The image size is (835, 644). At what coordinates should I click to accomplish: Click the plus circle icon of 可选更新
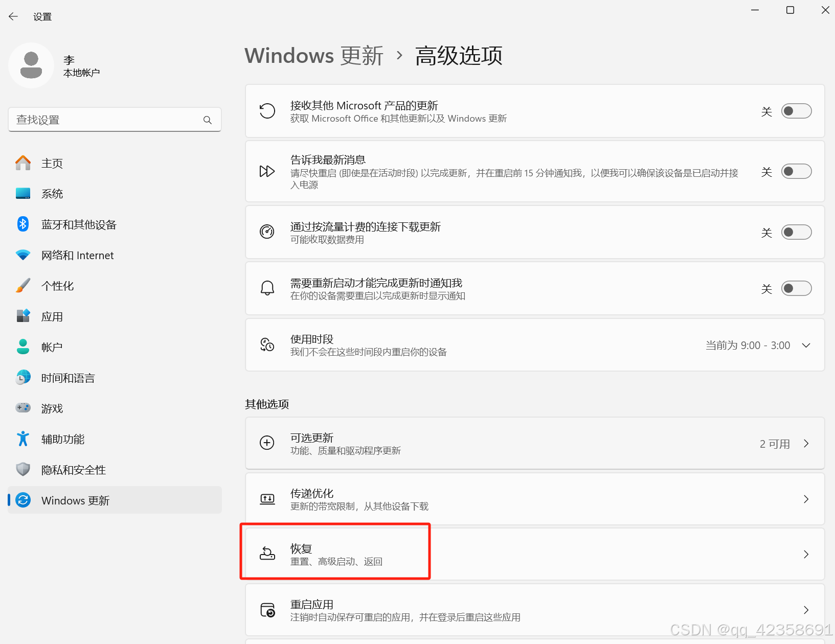[267, 443]
